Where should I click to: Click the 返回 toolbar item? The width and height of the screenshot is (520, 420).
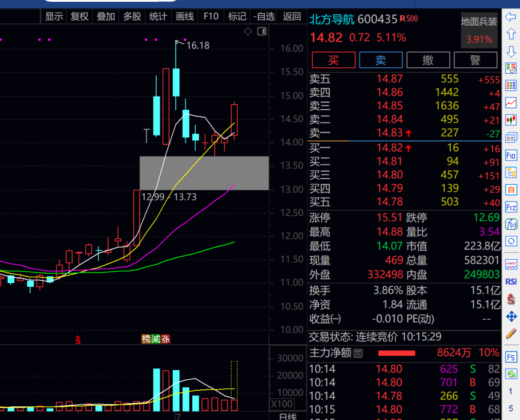point(292,16)
